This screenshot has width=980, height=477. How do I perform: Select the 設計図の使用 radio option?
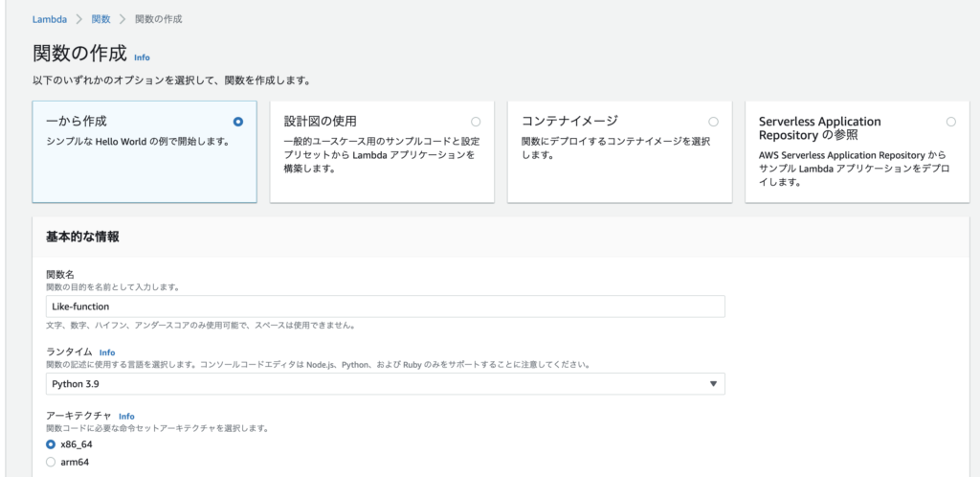[x=476, y=122]
